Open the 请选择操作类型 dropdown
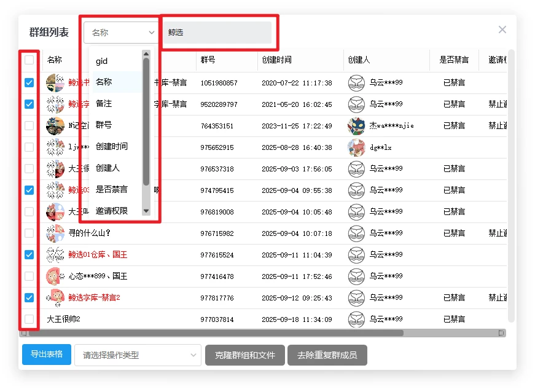The image size is (535, 392). click(x=138, y=355)
